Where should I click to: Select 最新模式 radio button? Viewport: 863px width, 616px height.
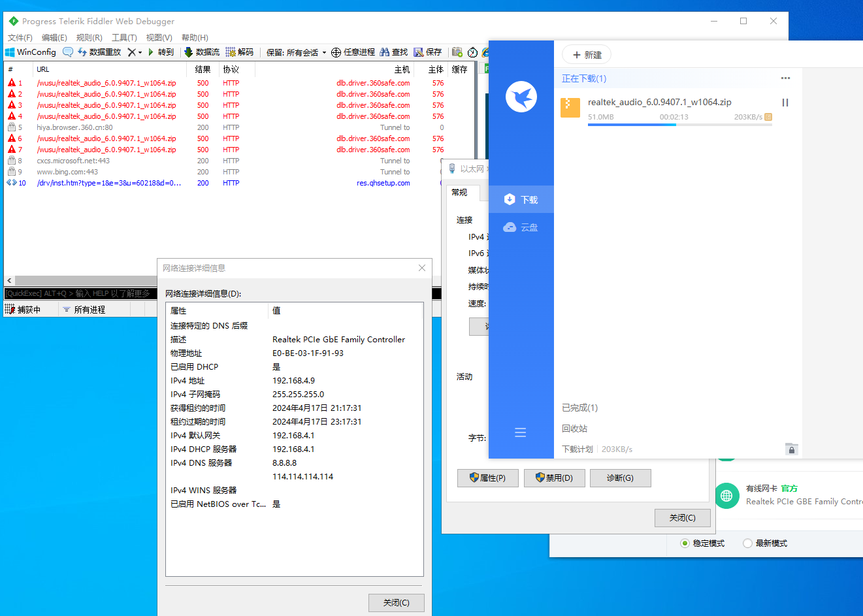coord(766,543)
